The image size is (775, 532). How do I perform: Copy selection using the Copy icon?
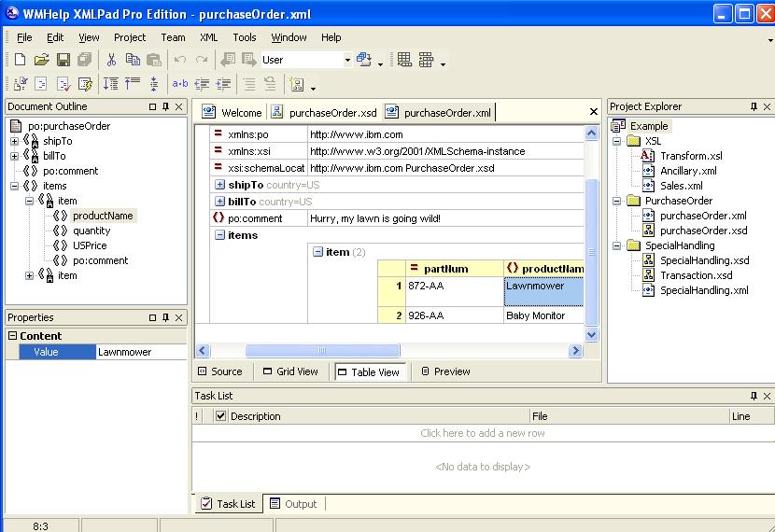[133, 60]
